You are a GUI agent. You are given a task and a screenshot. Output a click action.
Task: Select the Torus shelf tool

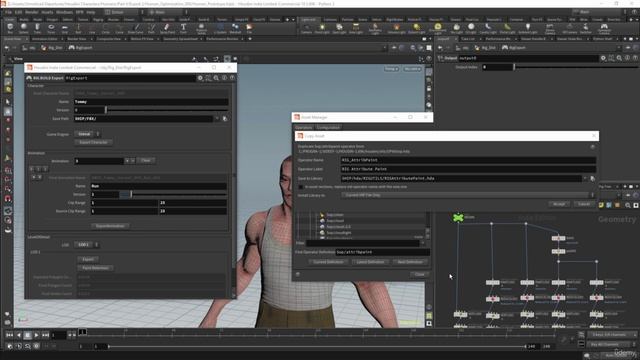click(51, 28)
